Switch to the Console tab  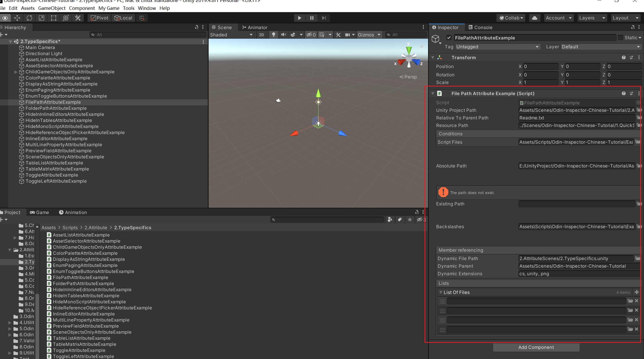480,27
